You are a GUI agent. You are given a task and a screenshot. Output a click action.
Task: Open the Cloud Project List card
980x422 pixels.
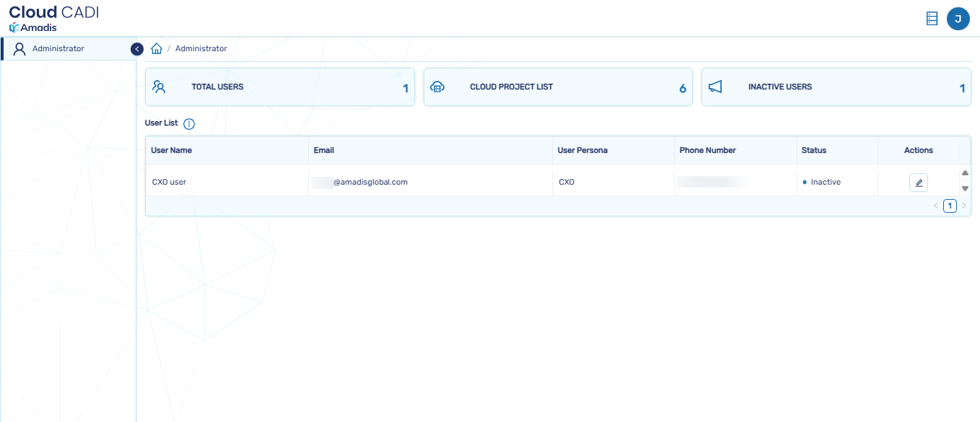tap(557, 87)
